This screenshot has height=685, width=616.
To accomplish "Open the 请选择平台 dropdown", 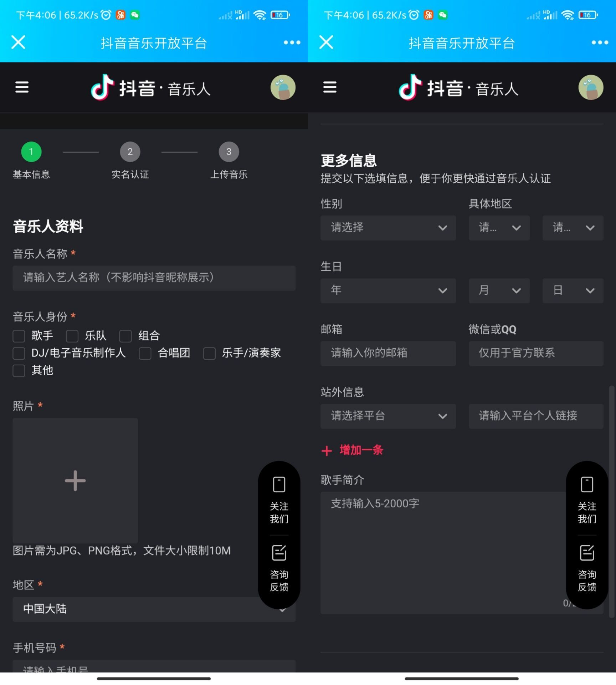I will click(x=388, y=416).
